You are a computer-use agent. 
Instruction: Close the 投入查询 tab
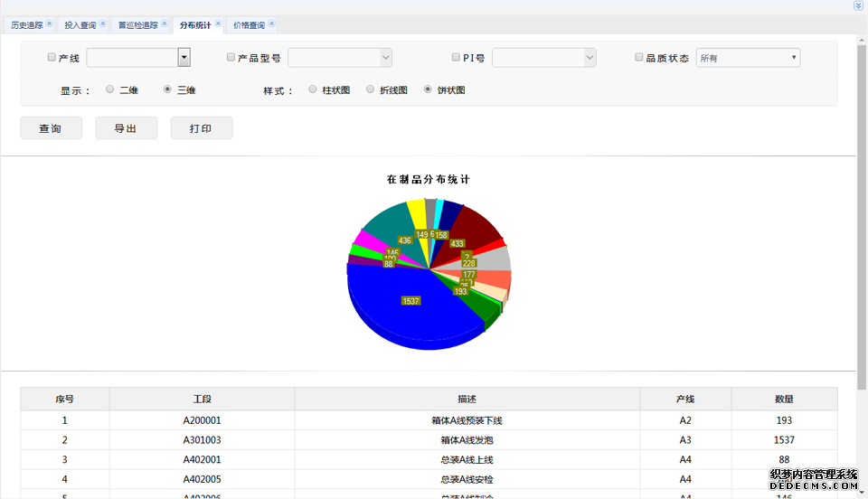[x=102, y=24]
